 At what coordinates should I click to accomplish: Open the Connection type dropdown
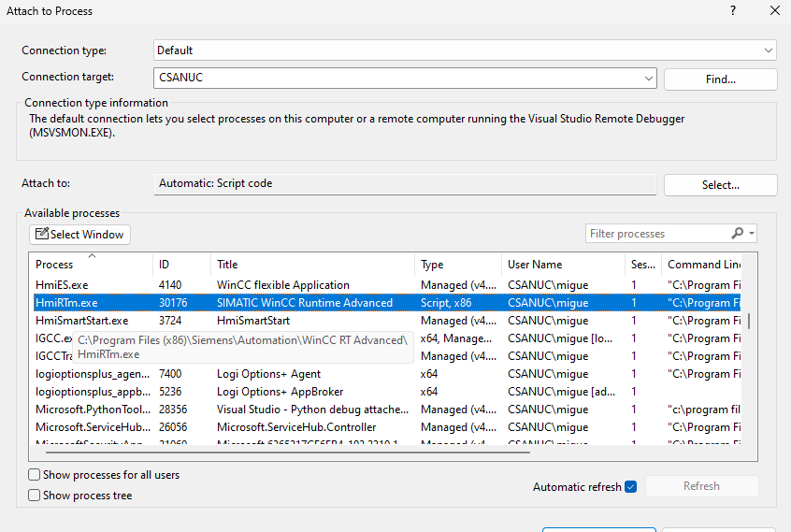point(465,50)
